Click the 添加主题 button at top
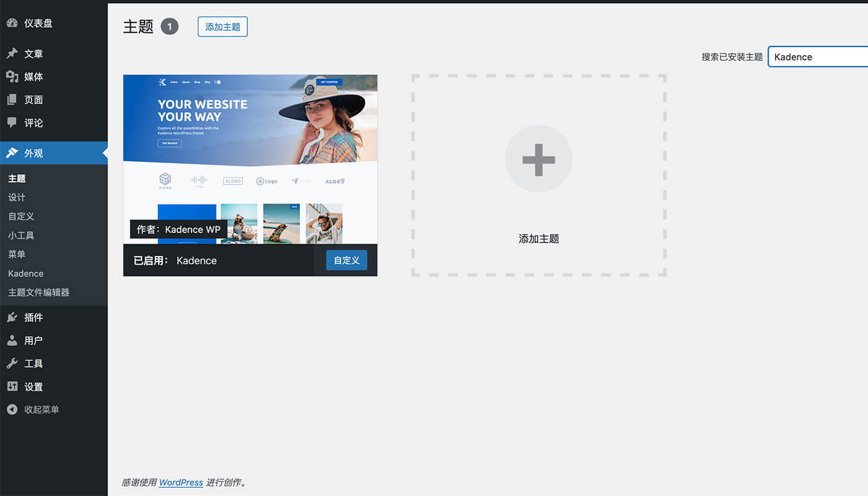The height and width of the screenshot is (496, 868). pos(223,27)
